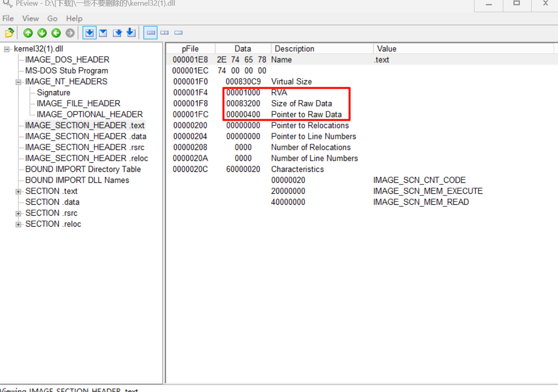Expand the SECTION .rsrc node
Image resolution: width=558 pixels, height=392 pixels.
[18, 214]
